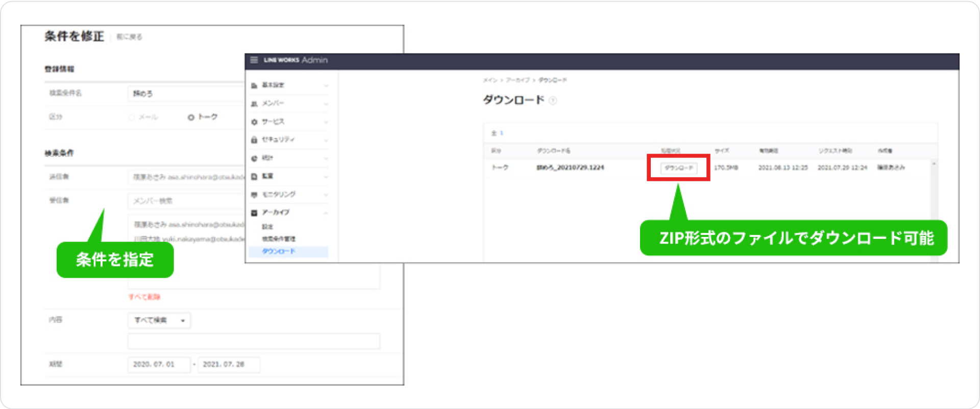Click the help icon beside ダウンロード title
This screenshot has height=409, width=980.
[x=553, y=101]
